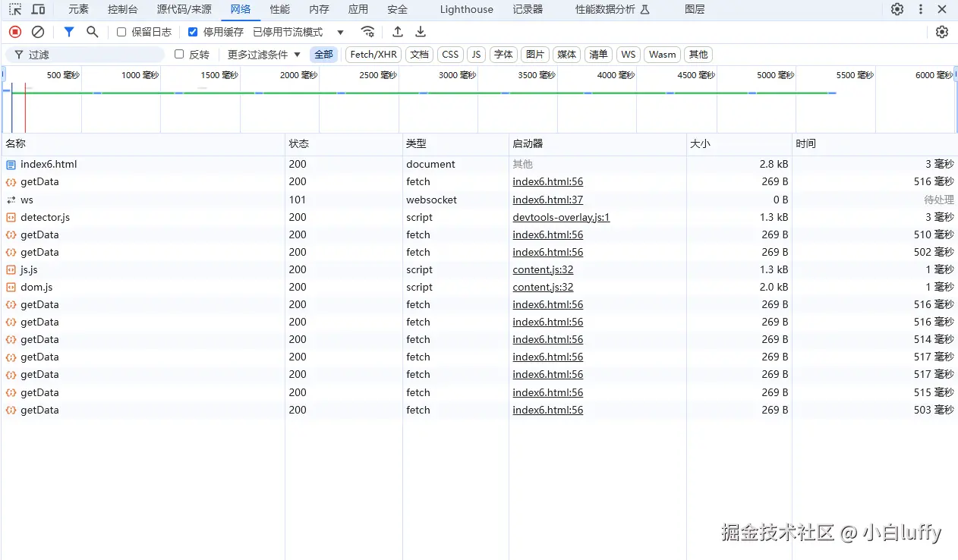Screen dimensions: 958x560
Task: Open content.js:32 initiator link for js.js
Action: click(x=543, y=270)
